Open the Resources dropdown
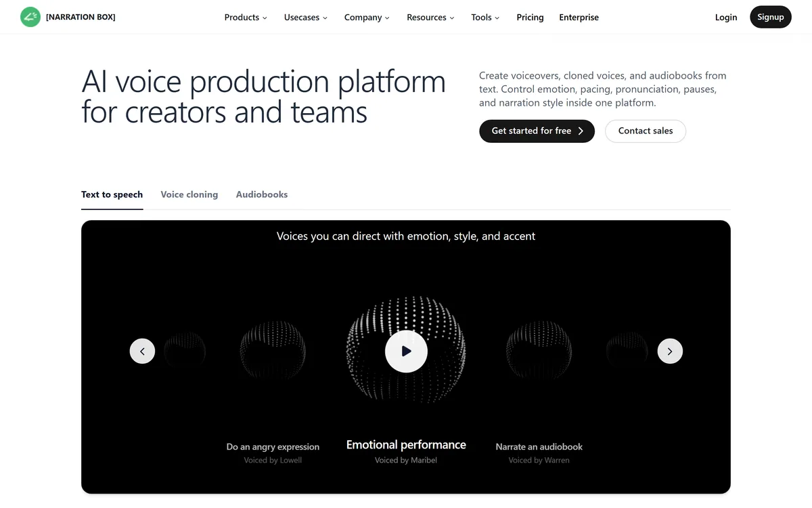 430,18
